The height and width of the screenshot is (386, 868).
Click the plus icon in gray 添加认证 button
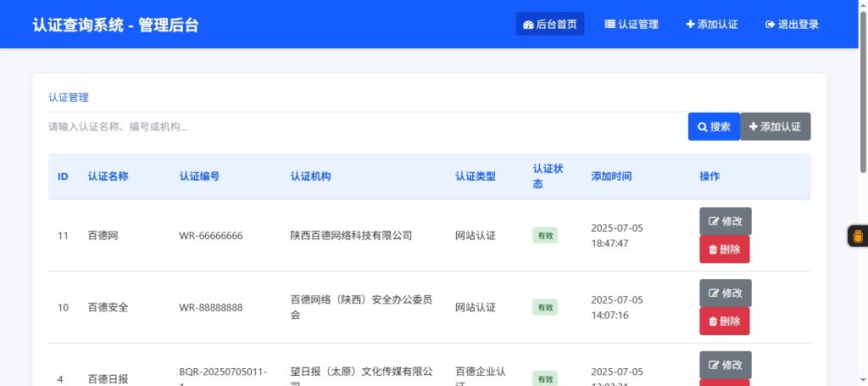[753, 127]
